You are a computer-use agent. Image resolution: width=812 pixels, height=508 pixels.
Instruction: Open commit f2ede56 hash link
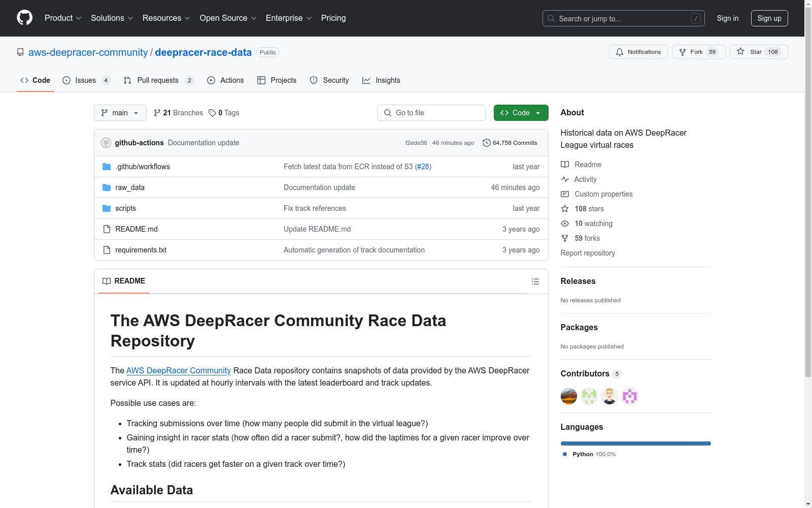(x=416, y=143)
